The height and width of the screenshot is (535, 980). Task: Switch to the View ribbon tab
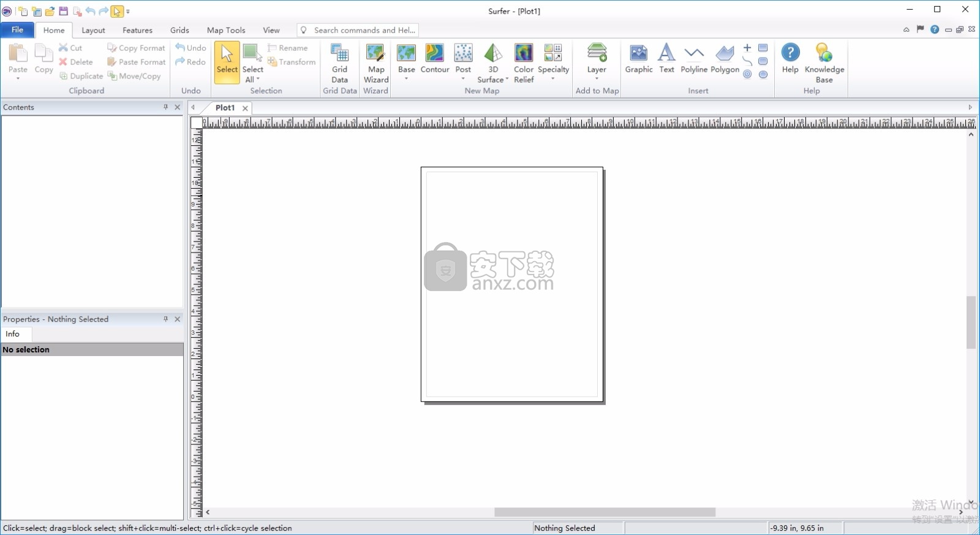(271, 30)
